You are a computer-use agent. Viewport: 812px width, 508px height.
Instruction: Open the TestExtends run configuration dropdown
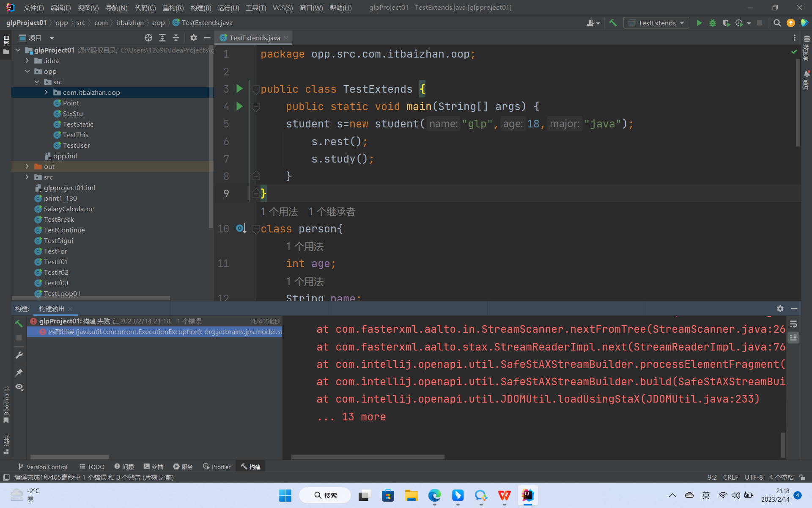tap(656, 23)
